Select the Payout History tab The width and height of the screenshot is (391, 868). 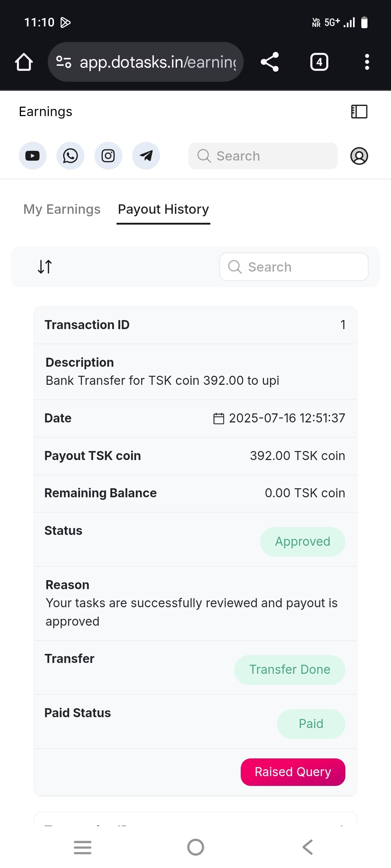click(x=163, y=209)
